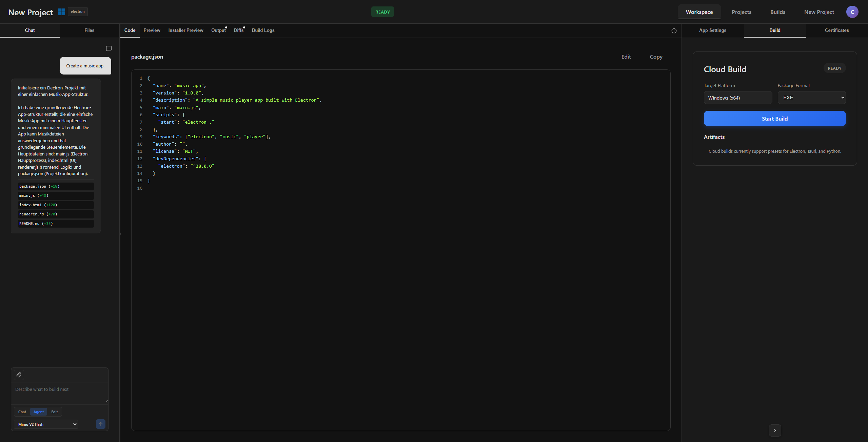Viewport: 868px width, 442px height.
Task: Open the user avatar C menu
Action: click(x=852, y=12)
